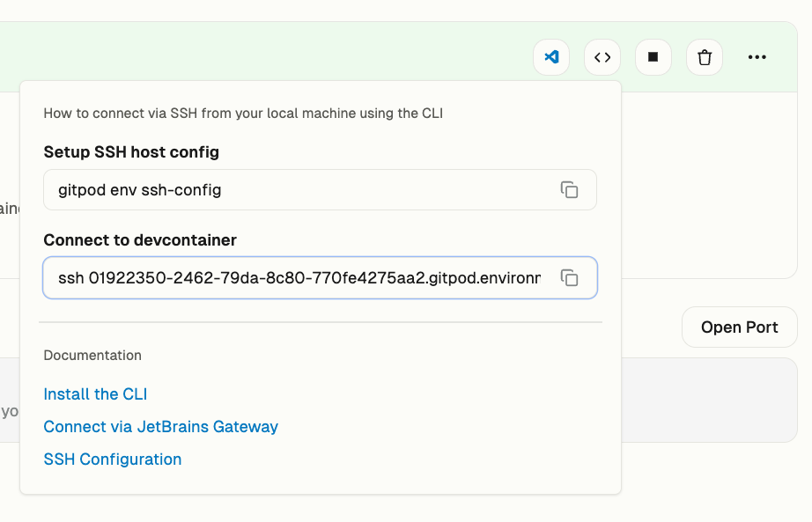Copy the ssh devcontainer connect command

pyautogui.click(x=569, y=278)
